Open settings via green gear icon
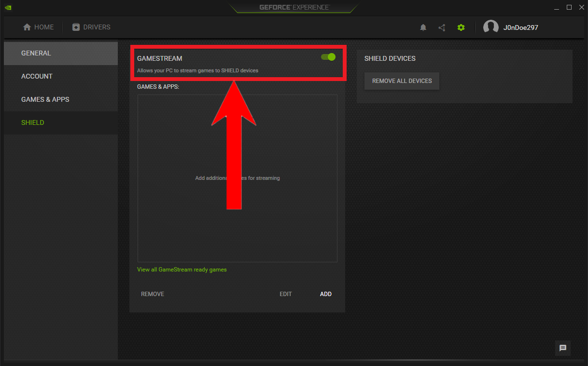 tap(461, 27)
